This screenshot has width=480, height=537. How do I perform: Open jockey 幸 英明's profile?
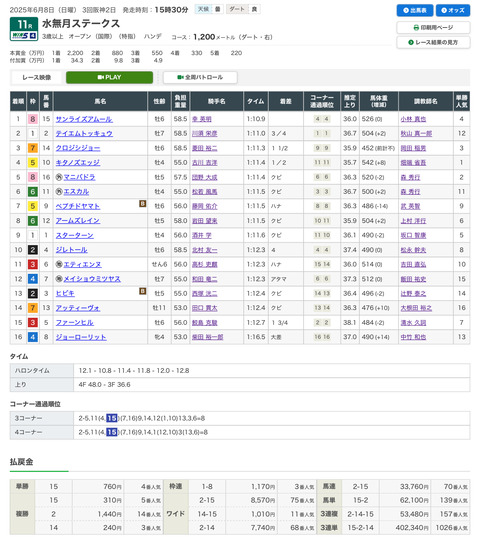[202, 119]
